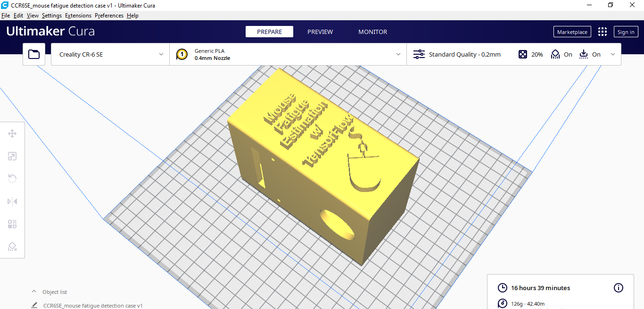This screenshot has height=309, width=644.
Task: Click the print information info icon
Action: click(618, 288)
